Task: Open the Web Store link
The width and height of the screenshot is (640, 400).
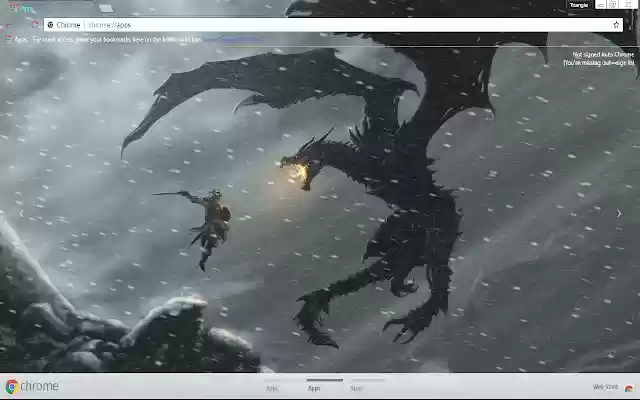Action: pyautogui.click(x=605, y=387)
